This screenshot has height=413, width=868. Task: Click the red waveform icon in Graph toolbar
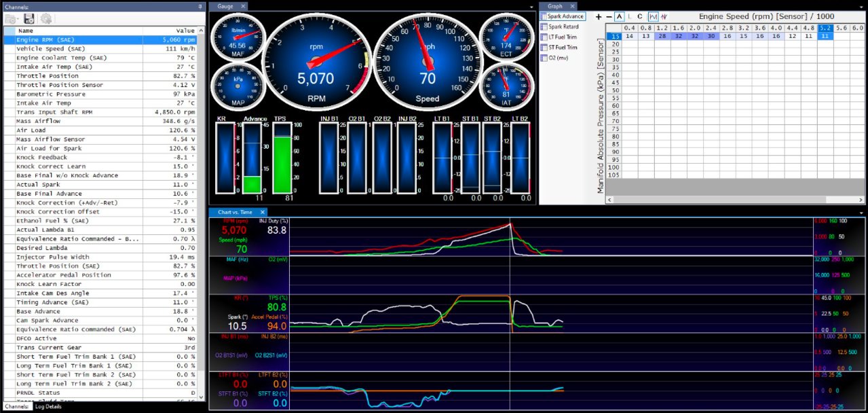(x=664, y=16)
